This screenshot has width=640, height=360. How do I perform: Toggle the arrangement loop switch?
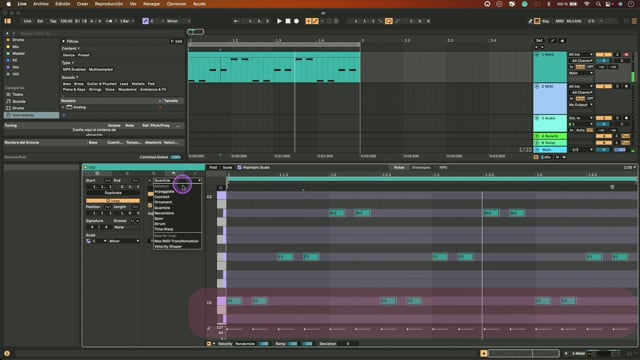[x=389, y=21]
